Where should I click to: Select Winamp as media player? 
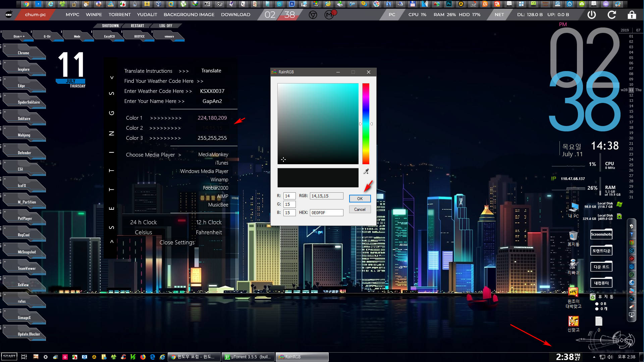coord(219,180)
